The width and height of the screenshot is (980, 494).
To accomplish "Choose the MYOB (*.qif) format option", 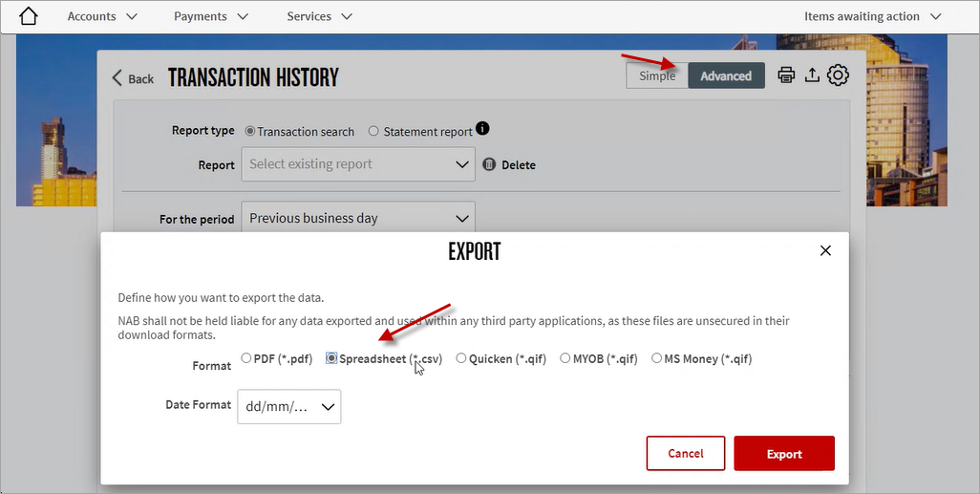I will pyautogui.click(x=565, y=358).
